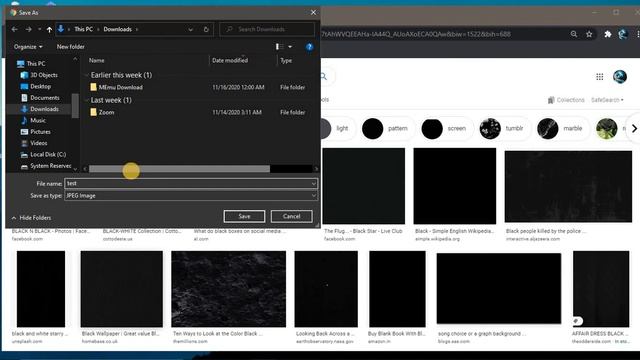Screen dimensions: 640x360
Task: Collapse panel with Hide Folders
Action: [x=31, y=218]
